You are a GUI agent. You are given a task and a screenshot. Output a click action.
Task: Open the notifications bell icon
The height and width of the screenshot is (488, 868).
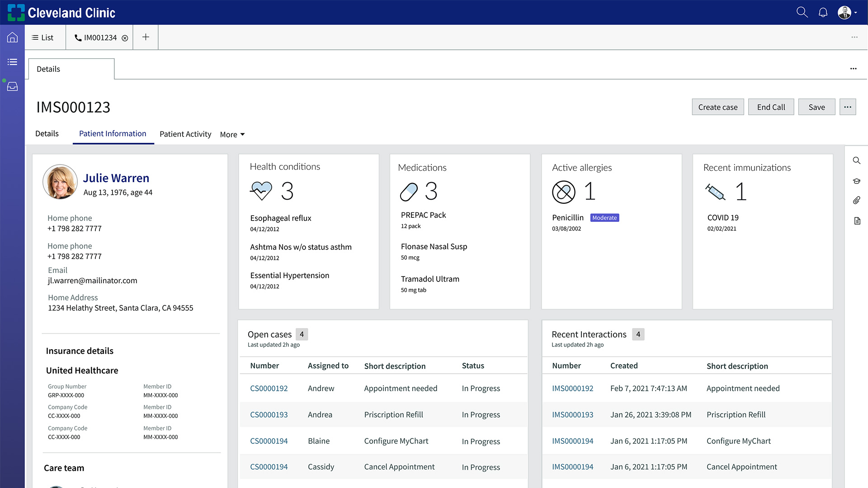pos(823,12)
